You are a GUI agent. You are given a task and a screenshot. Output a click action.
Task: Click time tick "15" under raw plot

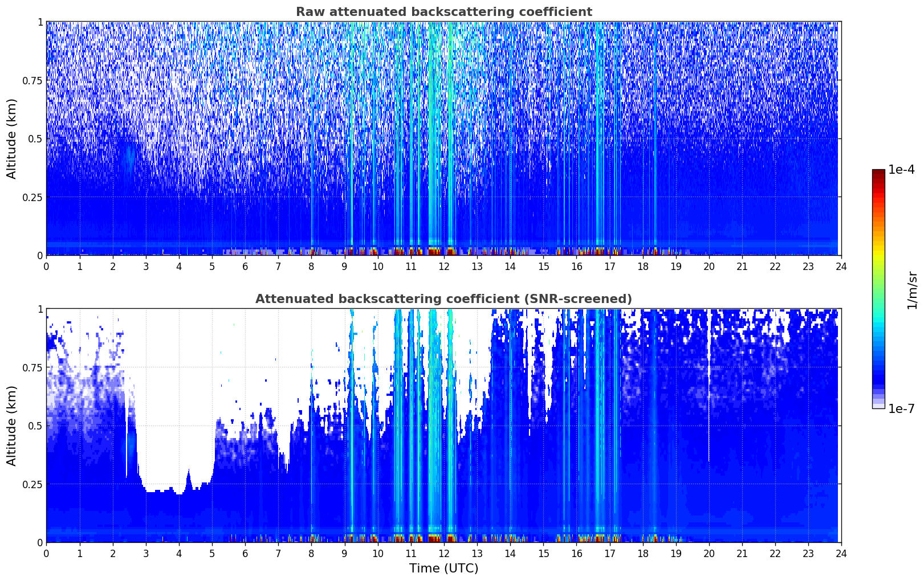543,266
